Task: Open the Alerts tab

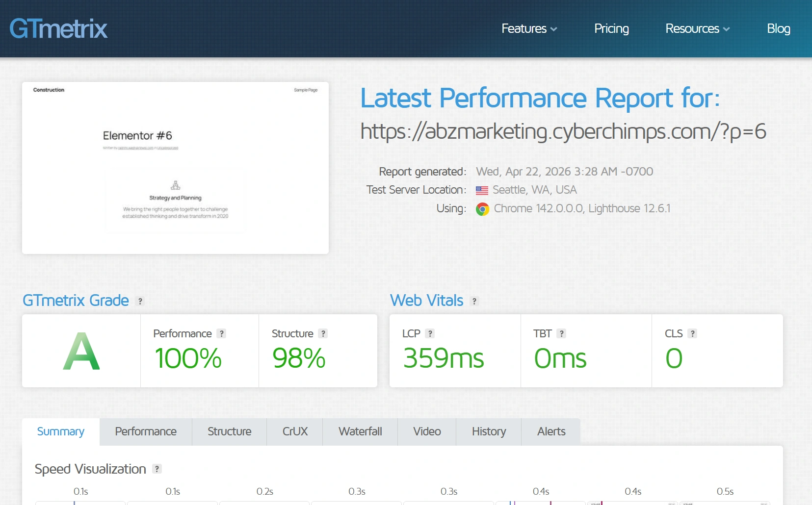Action: coord(551,431)
